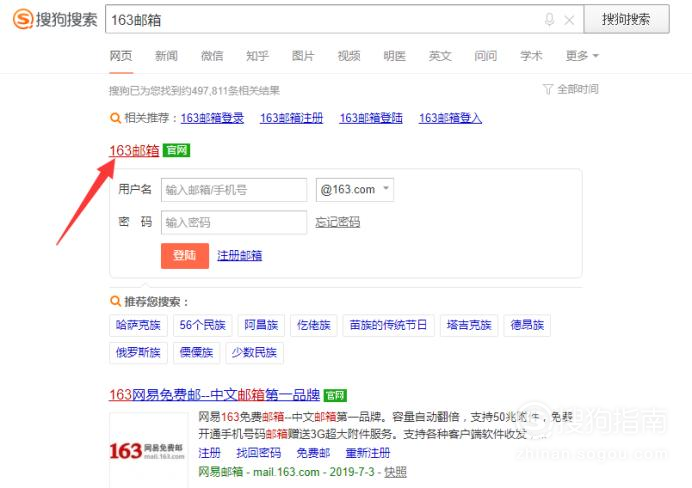692x488 pixels.
Task: Click the green URL text mail.163.com
Action: pos(286,473)
